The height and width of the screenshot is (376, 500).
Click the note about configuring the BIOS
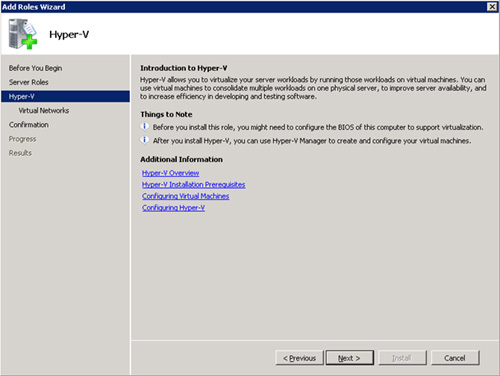pos(318,127)
